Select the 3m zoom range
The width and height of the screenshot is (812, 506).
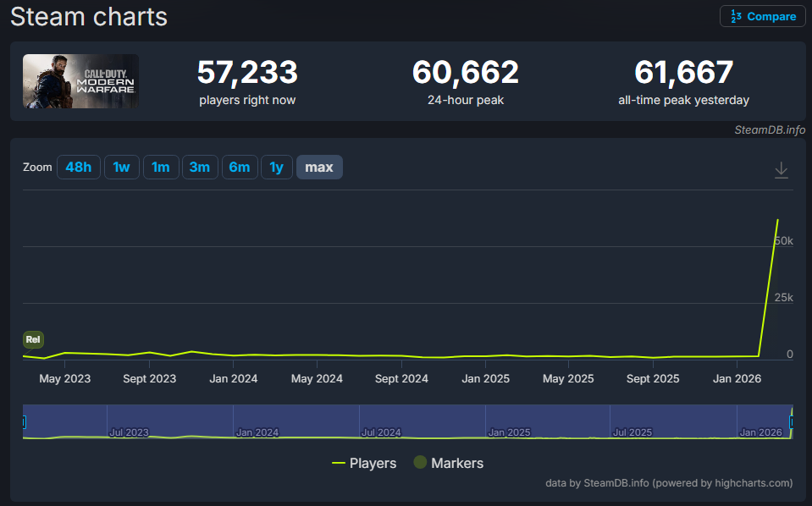pos(200,167)
